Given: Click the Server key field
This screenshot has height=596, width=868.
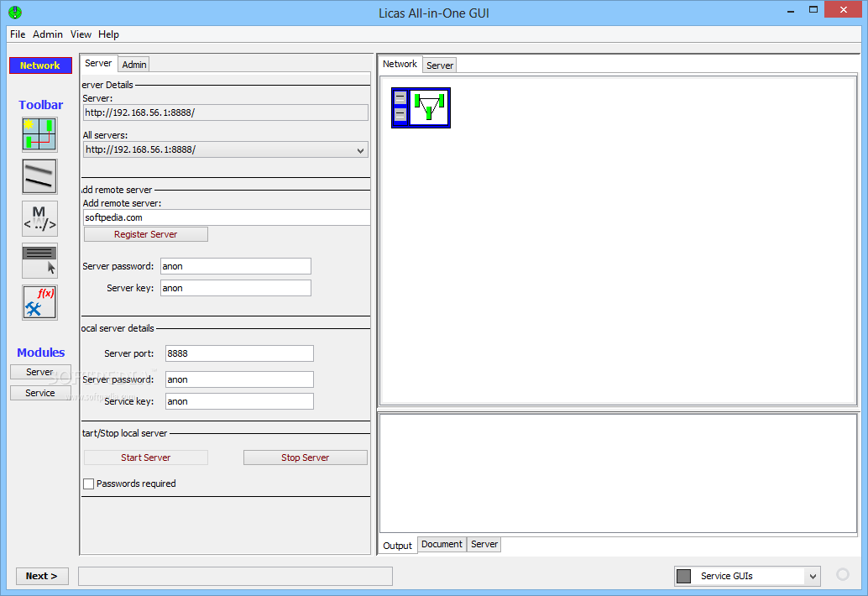Looking at the screenshot, I should 236,288.
